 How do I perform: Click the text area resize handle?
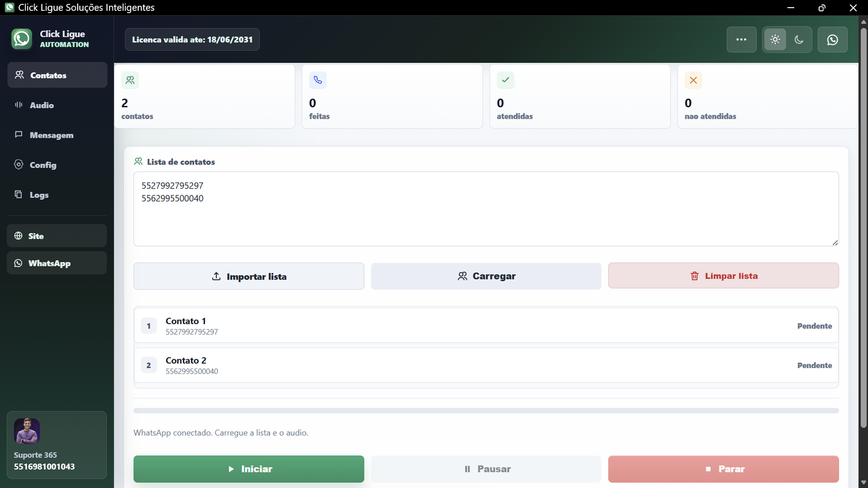click(x=835, y=243)
